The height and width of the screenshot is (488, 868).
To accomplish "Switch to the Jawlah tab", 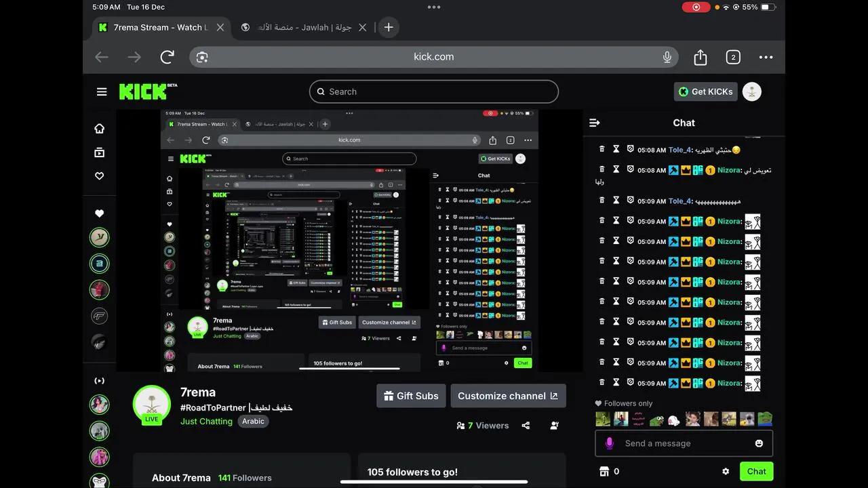I will [304, 27].
